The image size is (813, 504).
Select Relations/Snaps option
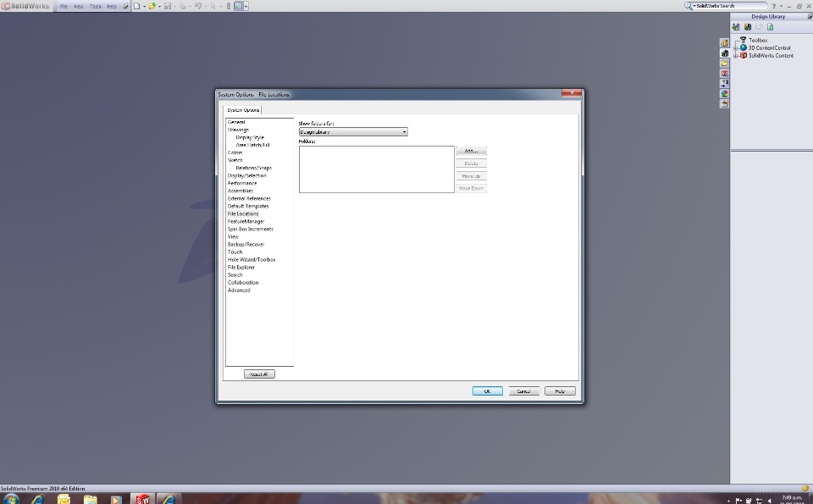253,168
